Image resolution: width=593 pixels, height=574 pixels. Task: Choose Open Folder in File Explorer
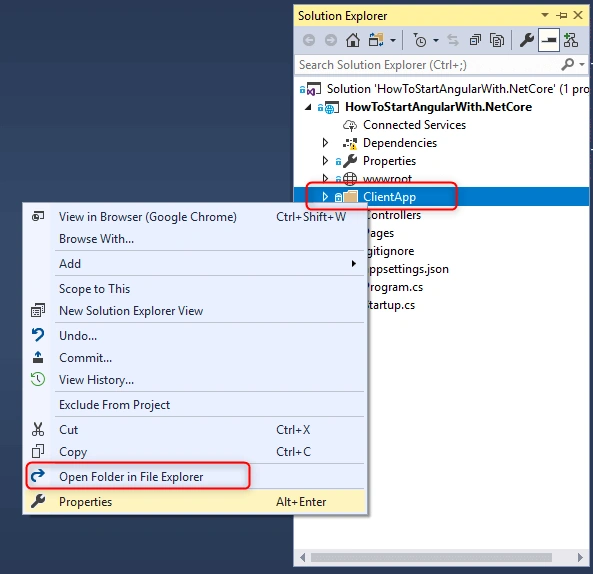(x=195, y=477)
